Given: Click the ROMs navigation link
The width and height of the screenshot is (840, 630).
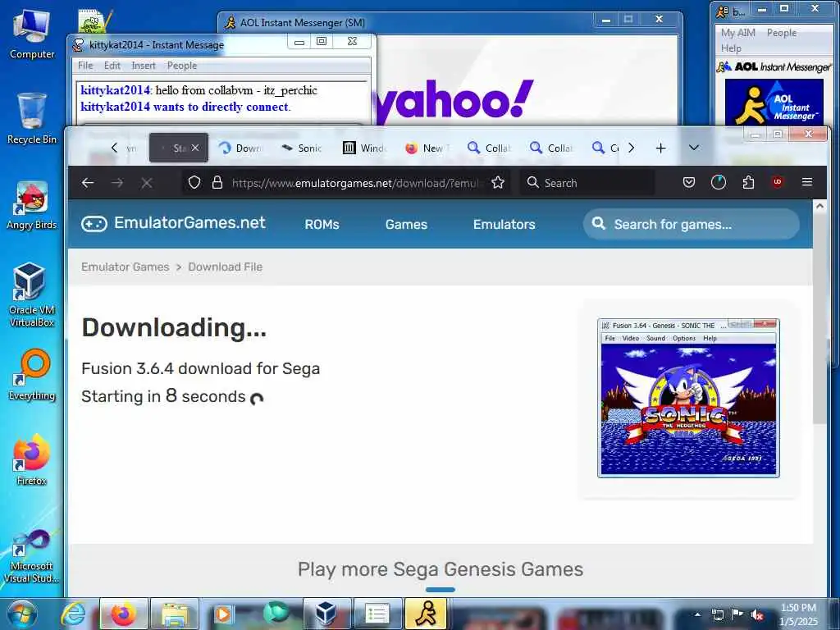Looking at the screenshot, I should (x=322, y=225).
